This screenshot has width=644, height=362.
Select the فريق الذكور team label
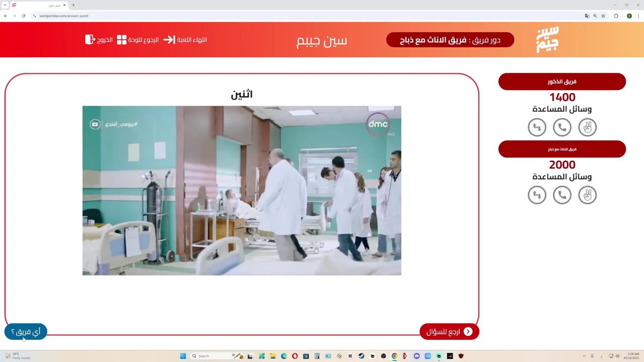(562, 81)
